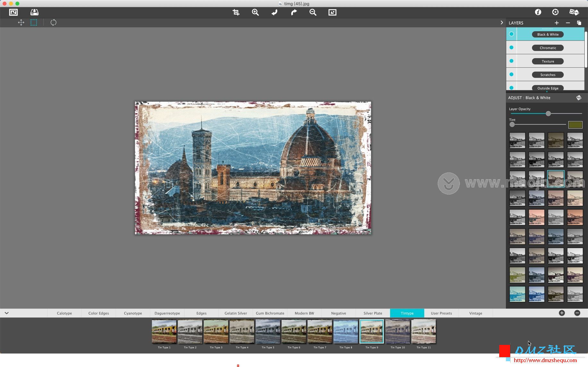Select the Crop tool
Viewport: 588px width, 367px height.
click(236, 12)
